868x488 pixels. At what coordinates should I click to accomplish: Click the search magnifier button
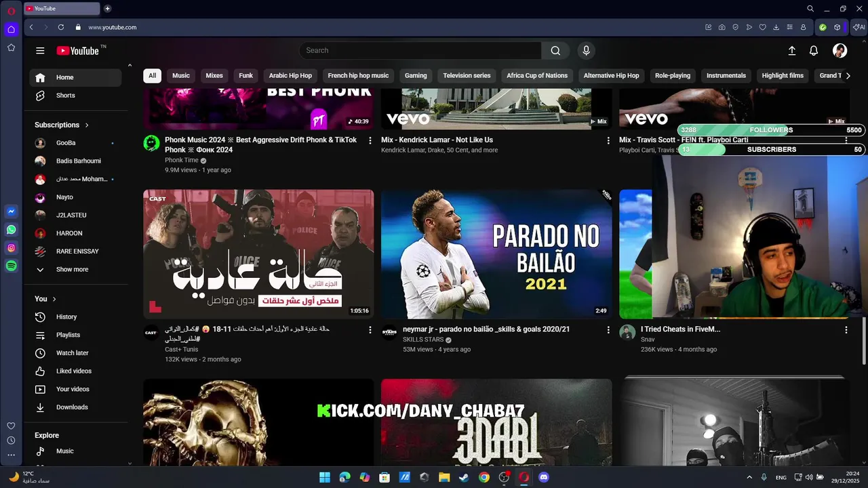(555, 51)
